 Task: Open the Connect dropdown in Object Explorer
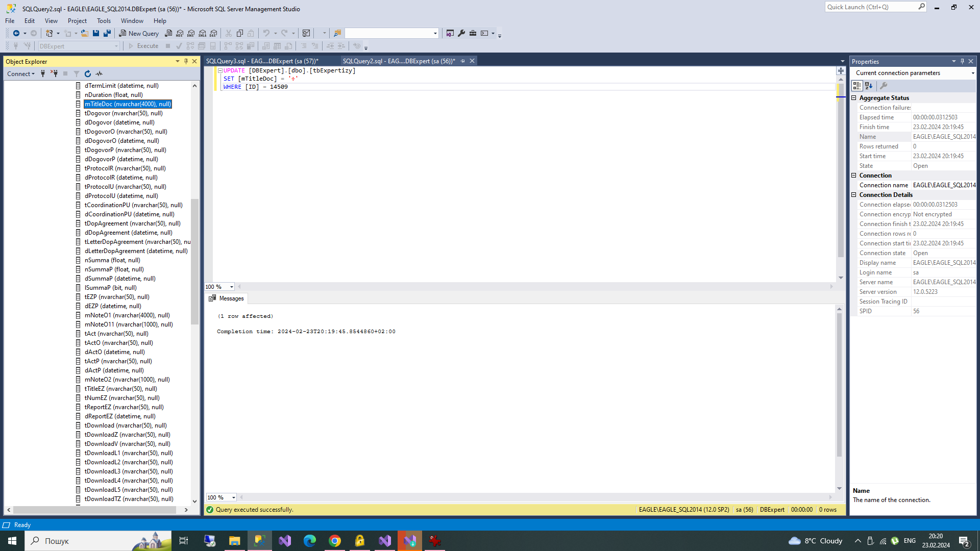coord(21,74)
